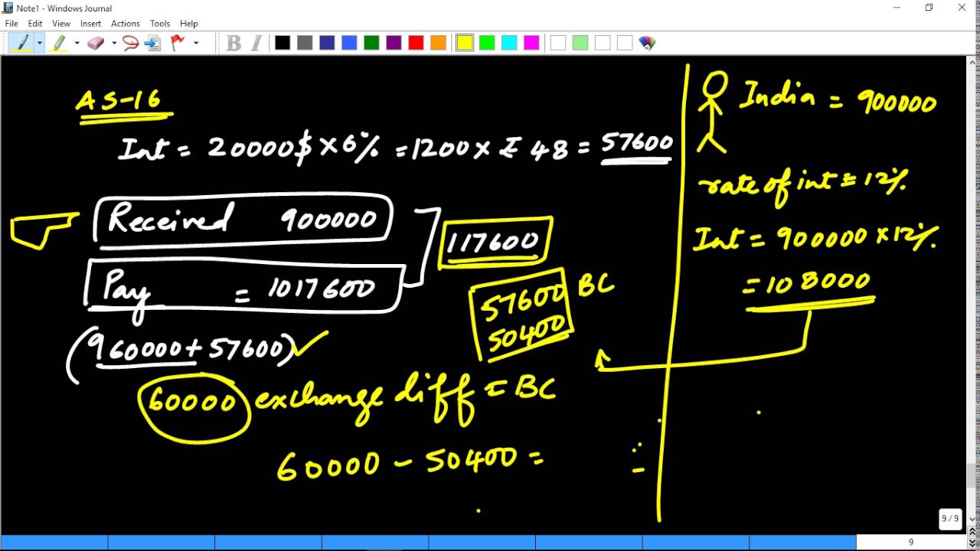The width and height of the screenshot is (980, 551).
Task: Click the vertical scrollbar down arrow
Action: tap(974, 520)
